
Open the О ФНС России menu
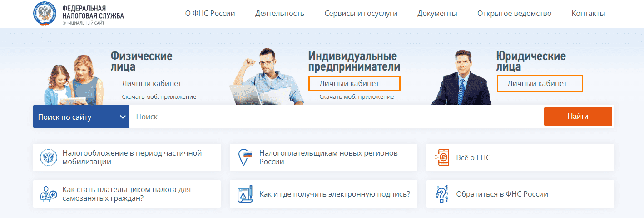click(x=210, y=13)
